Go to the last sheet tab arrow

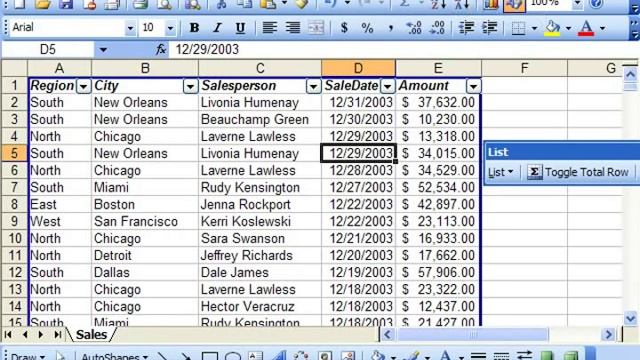pyautogui.click(x=58, y=335)
